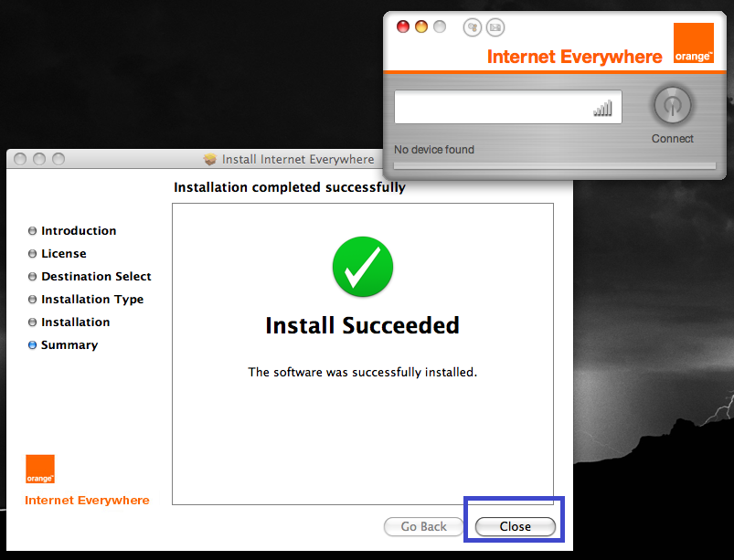Select the Installation step in sidebar

[75, 322]
